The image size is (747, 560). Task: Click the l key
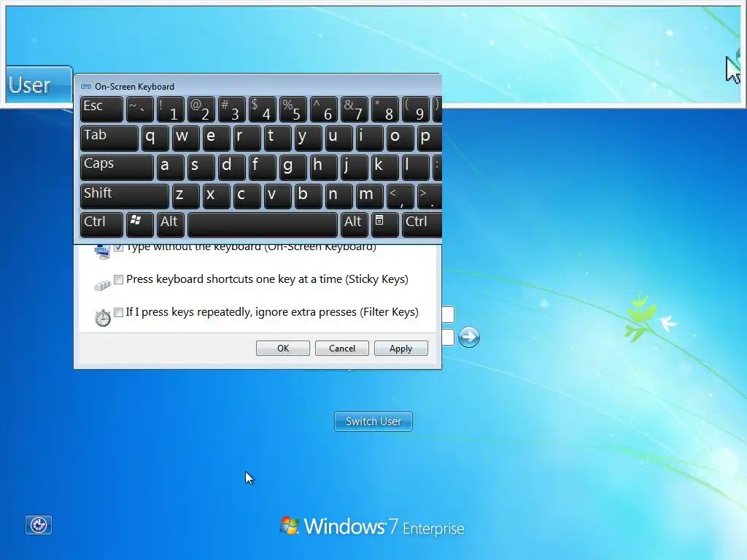coord(415,167)
